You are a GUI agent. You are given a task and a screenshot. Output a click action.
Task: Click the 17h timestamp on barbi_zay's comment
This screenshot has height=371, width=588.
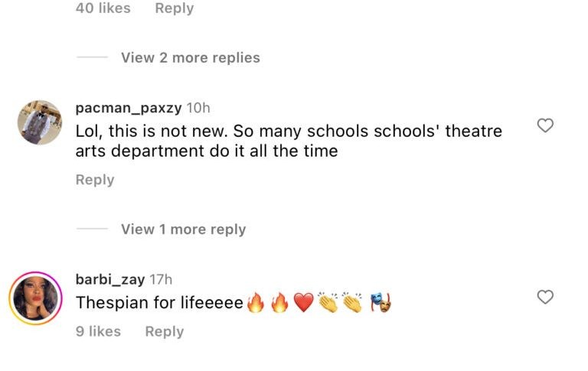click(161, 279)
